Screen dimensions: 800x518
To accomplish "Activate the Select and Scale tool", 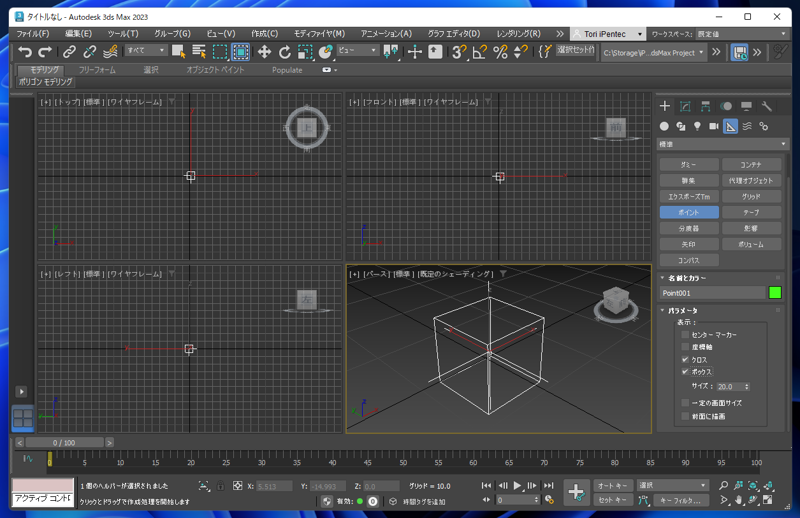I will [305, 52].
